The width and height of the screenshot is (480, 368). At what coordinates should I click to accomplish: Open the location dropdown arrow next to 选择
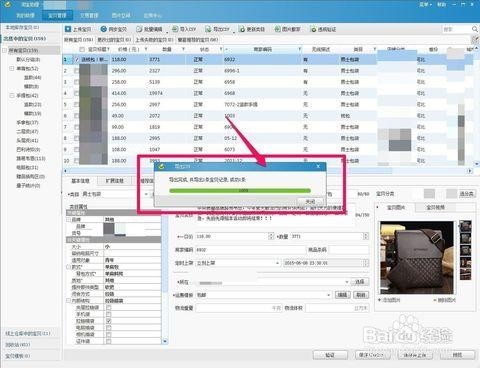tap(347, 282)
